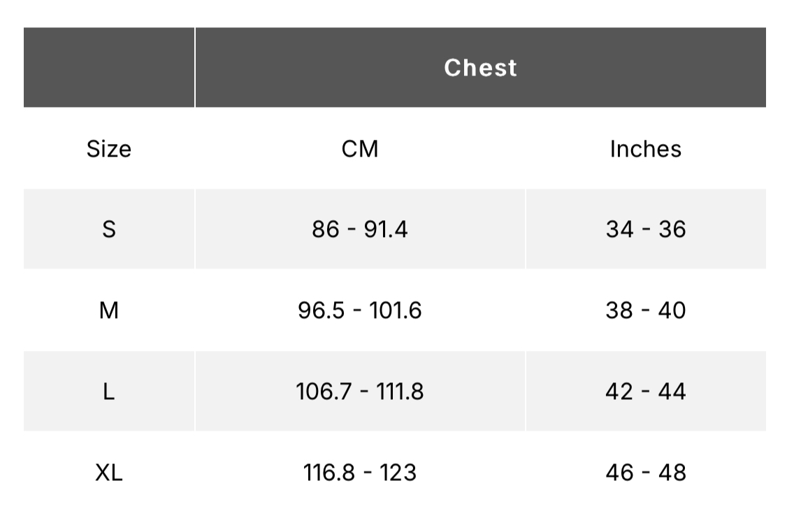
Task: Click the Inches column heading
Action: (646, 148)
